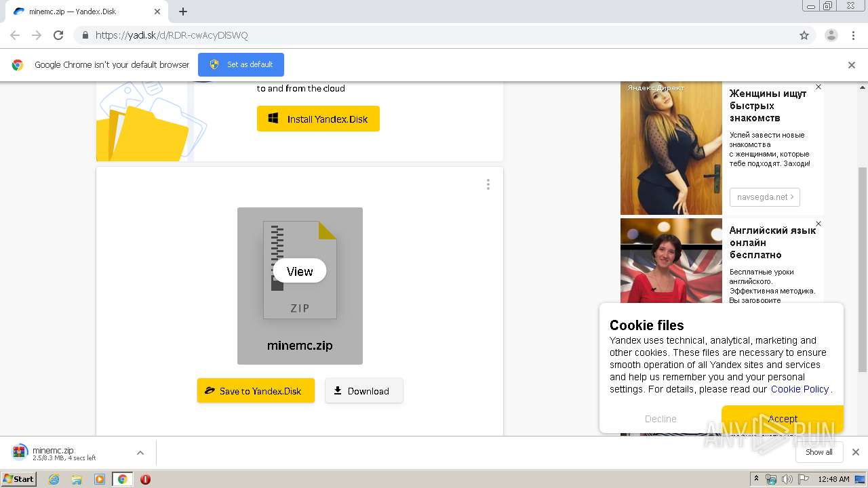868x488 pixels.
Task: Launch Internet Explorer from the taskbar
Action: (x=54, y=479)
